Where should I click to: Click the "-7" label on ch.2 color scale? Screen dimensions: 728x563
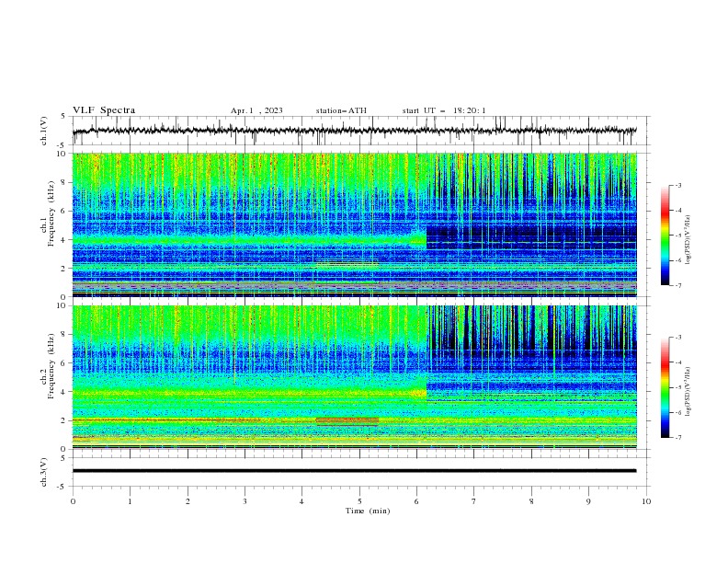click(x=678, y=438)
